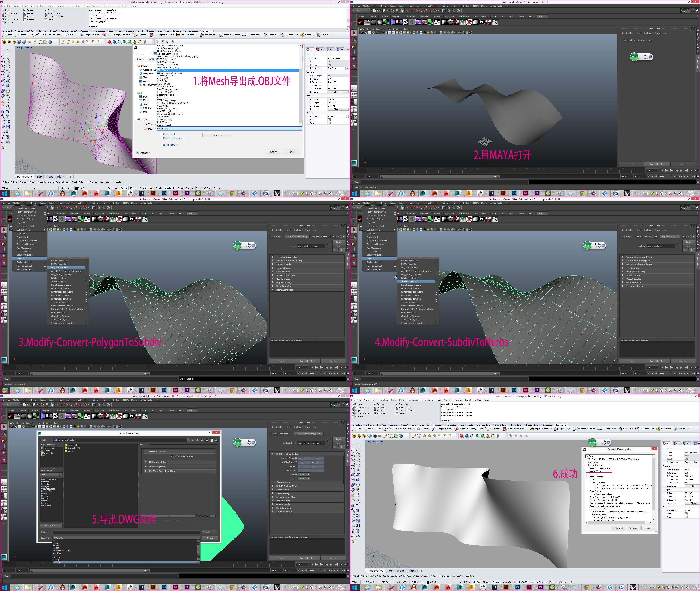Switch to Top viewport tab in aa Rhino window

pos(390,571)
